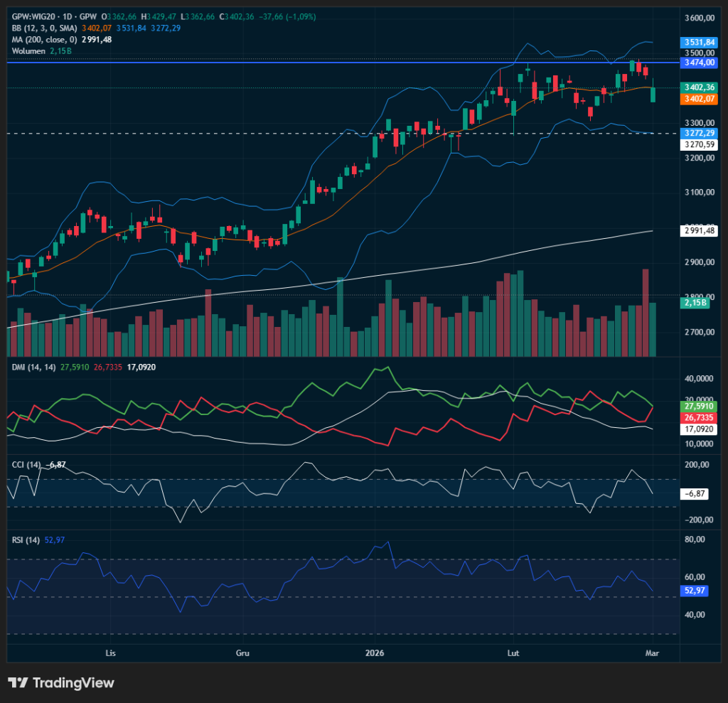Click the 2026 label on time axis

click(x=374, y=652)
